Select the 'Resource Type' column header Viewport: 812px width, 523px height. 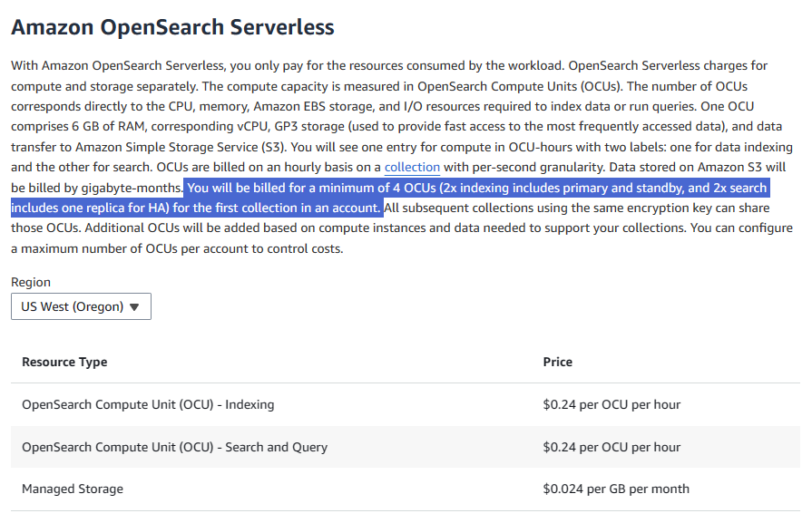pyautogui.click(x=64, y=363)
